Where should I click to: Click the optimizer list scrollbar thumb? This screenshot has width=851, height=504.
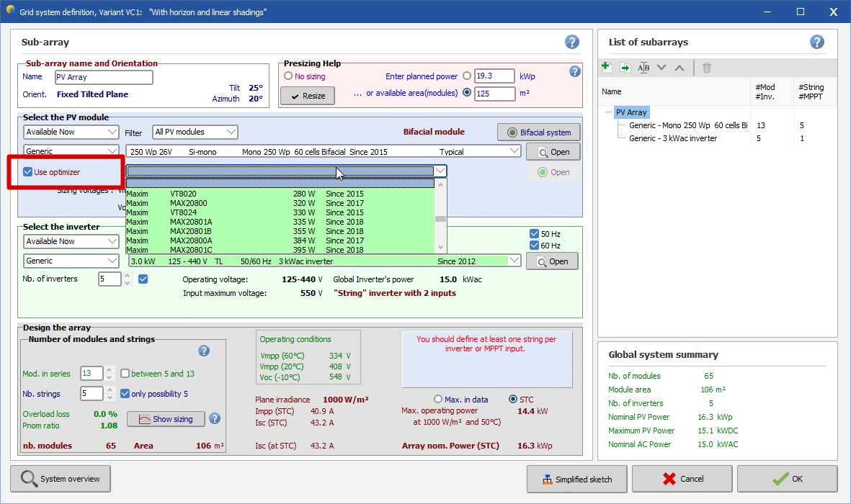click(x=441, y=219)
